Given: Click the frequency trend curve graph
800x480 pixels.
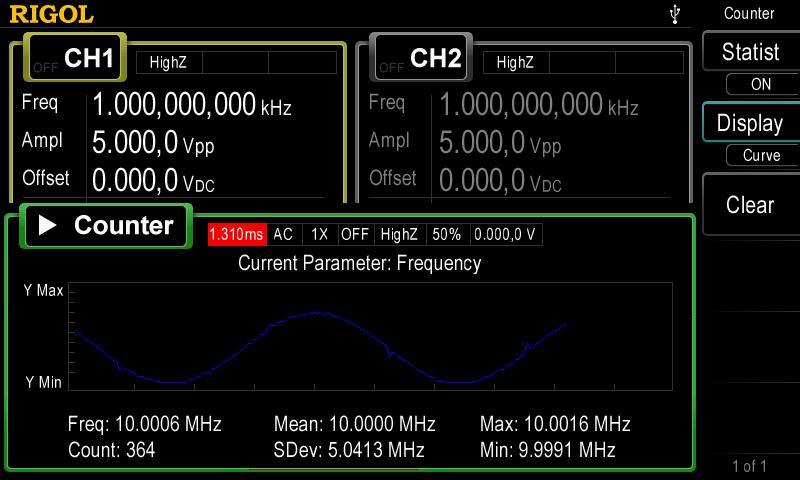Looking at the screenshot, I should click(x=371, y=336).
